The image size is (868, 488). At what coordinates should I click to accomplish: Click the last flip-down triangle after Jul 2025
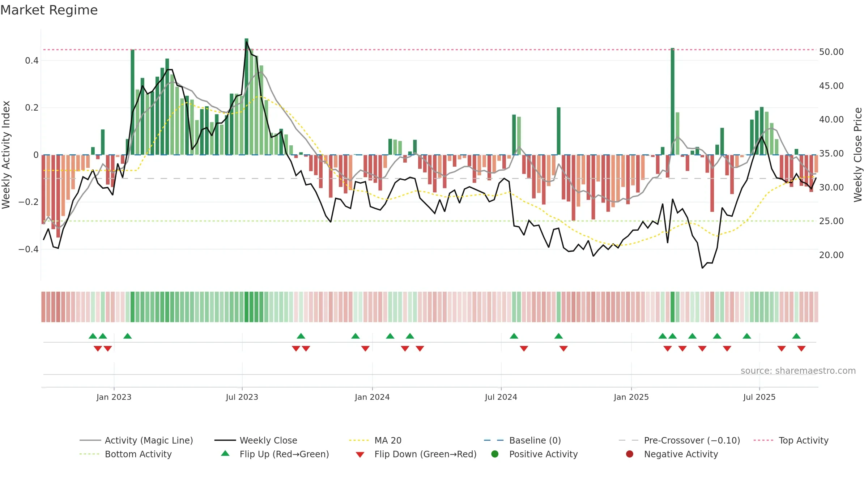801,348
